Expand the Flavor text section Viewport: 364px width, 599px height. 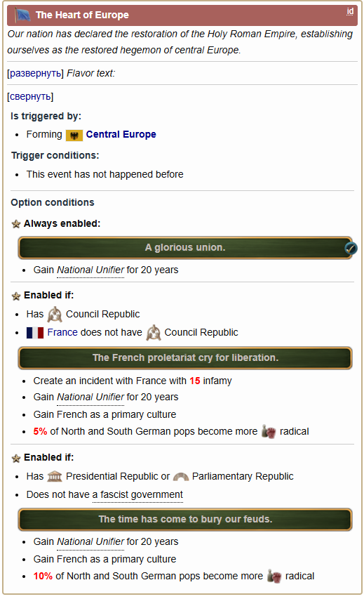(x=36, y=73)
